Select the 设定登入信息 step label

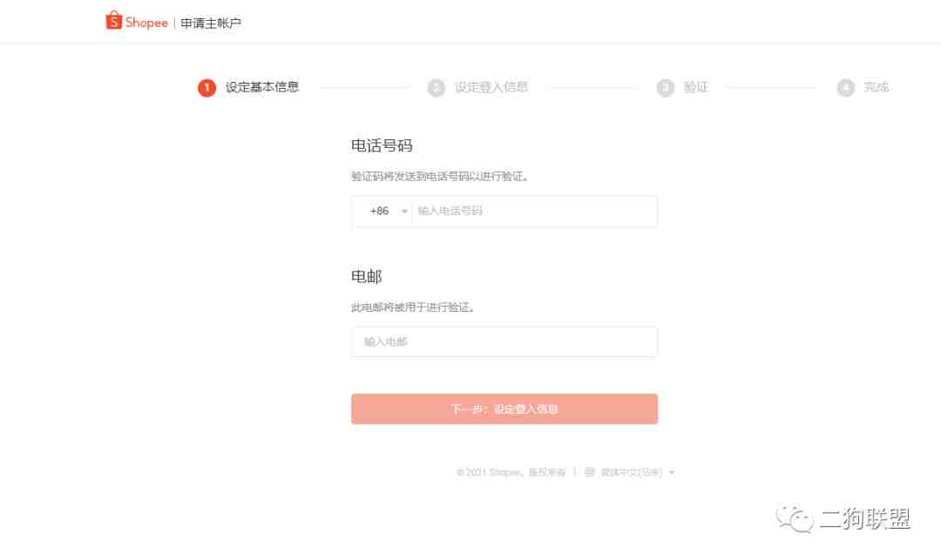coord(491,87)
